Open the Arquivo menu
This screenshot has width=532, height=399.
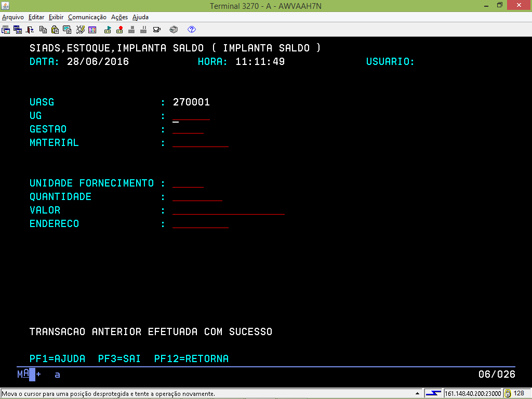[x=13, y=17]
